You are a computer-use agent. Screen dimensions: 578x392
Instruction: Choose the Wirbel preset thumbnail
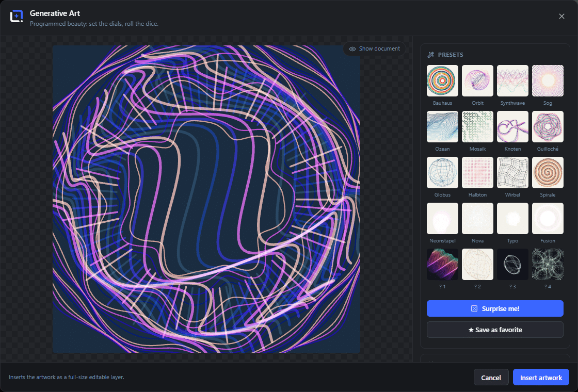click(x=512, y=172)
